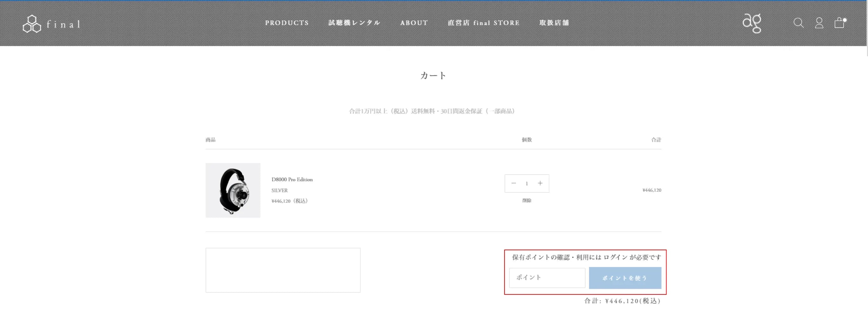868x324 pixels.
Task: Click the ag brand logo
Action: pyautogui.click(x=752, y=23)
